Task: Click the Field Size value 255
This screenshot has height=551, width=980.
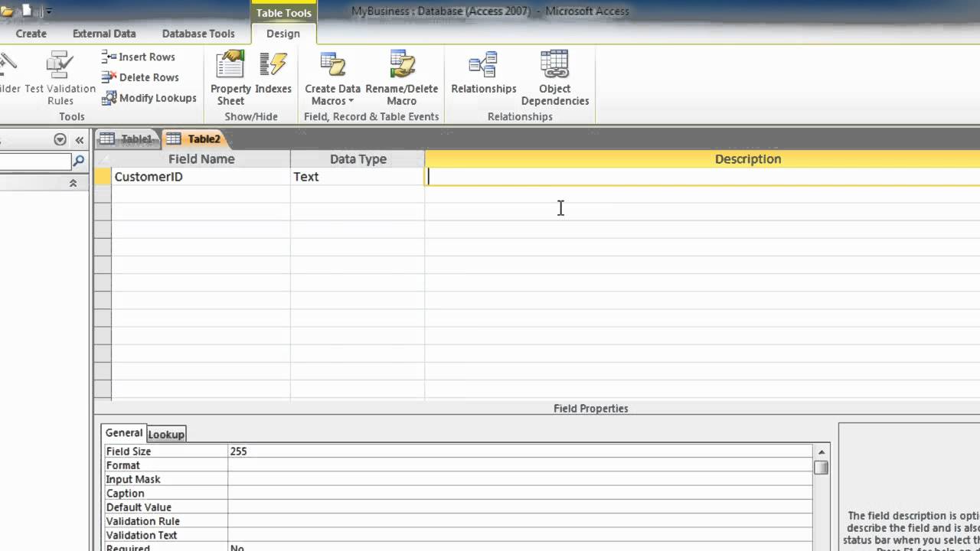Action: (520, 452)
